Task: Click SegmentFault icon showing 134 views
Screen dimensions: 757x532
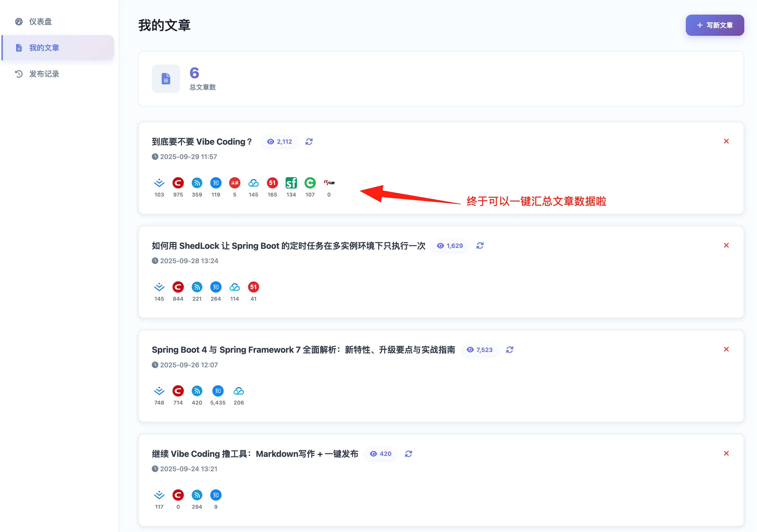Action: coord(291,183)
